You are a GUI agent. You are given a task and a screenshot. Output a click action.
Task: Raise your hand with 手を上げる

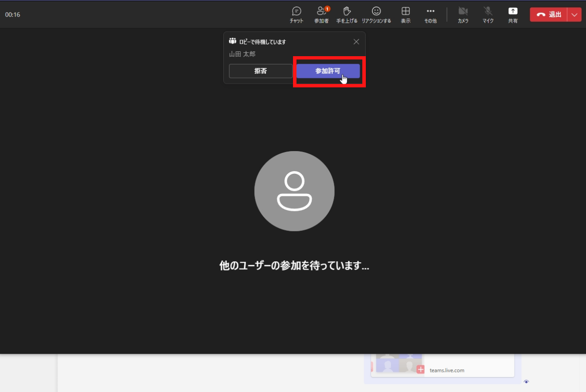tap(347, 14)
